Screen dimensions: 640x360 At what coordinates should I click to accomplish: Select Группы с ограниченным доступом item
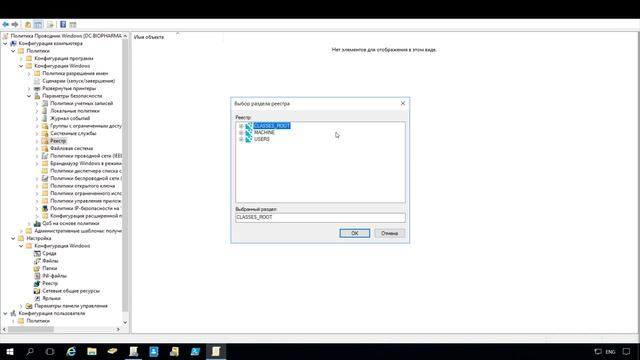86,126
